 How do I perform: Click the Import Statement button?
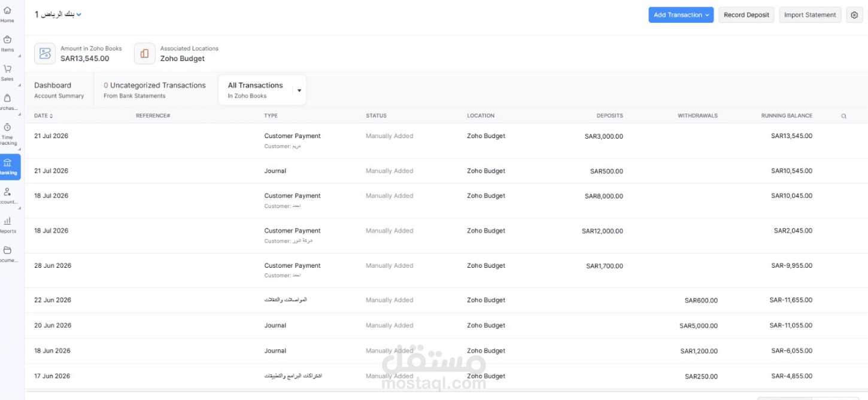click(810, 15)
